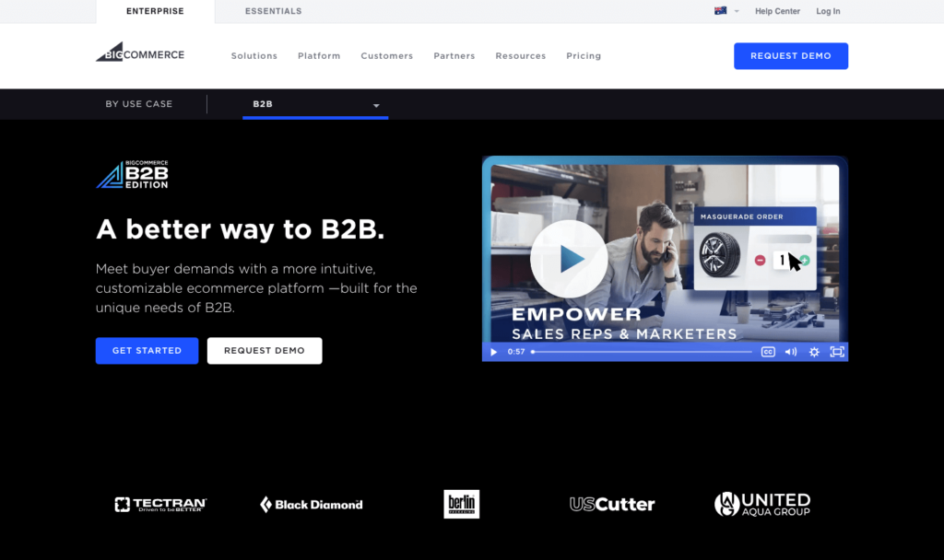Click the Tectran logo
The width and height of the screenshot is (944, 560).
(x=160, y=505)
